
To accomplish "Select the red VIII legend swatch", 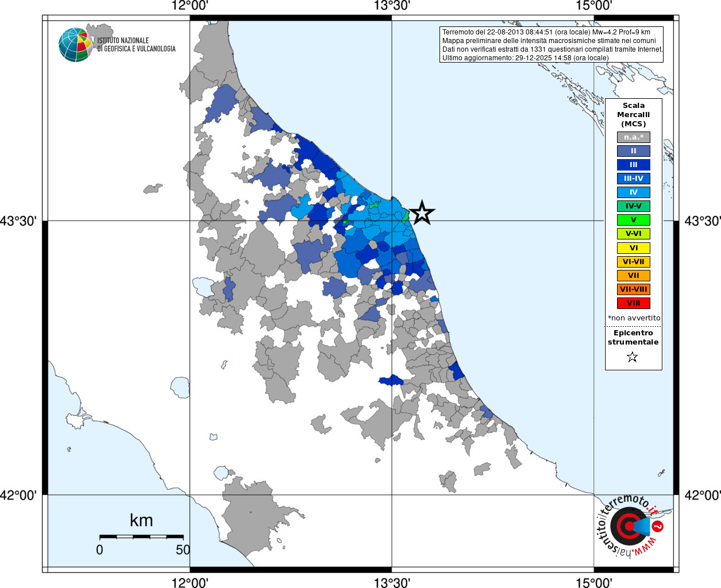I will click(x=634, y=303).
